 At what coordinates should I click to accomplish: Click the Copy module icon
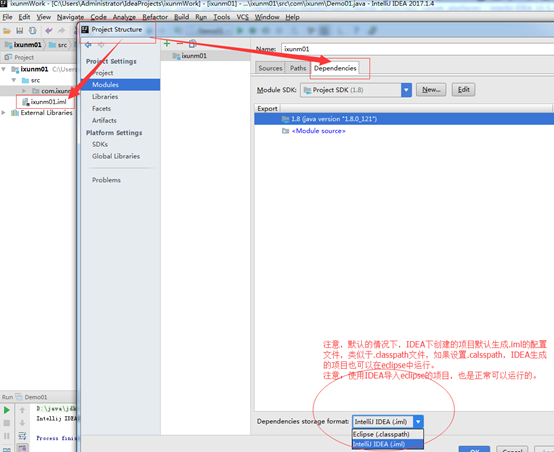[193, 44]
